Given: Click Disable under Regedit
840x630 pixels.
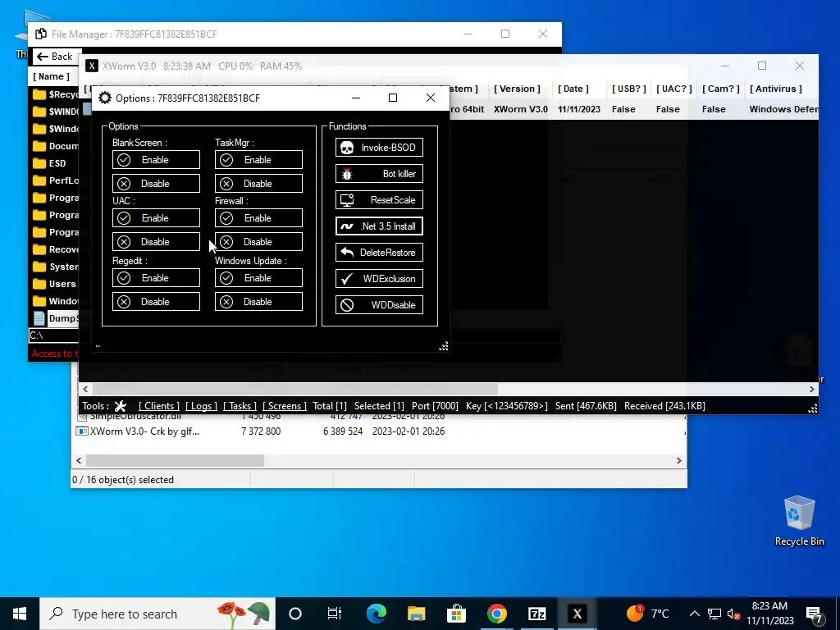Looking at the screenshot, I should (x=156, y=302).
